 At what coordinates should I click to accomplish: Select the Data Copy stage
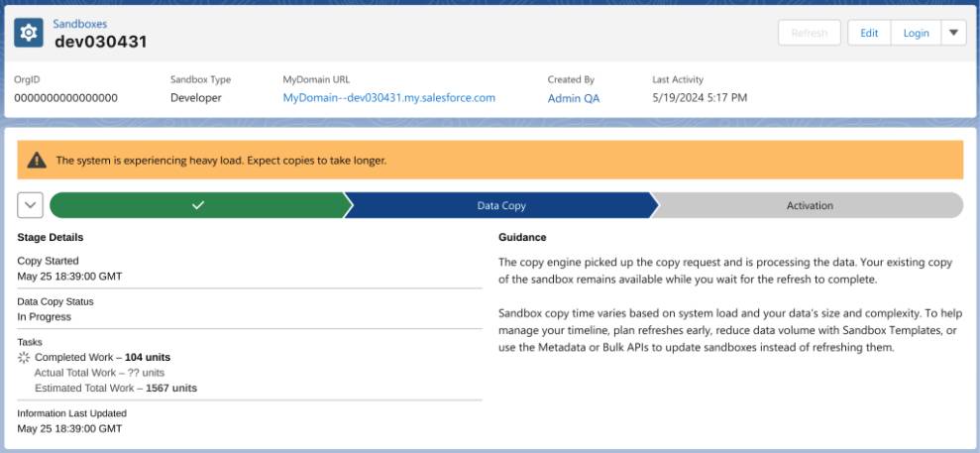(x=500, y=205)
